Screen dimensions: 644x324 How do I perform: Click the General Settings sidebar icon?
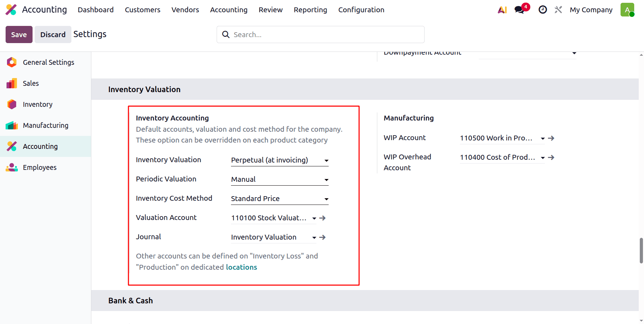tap(12, 62)
